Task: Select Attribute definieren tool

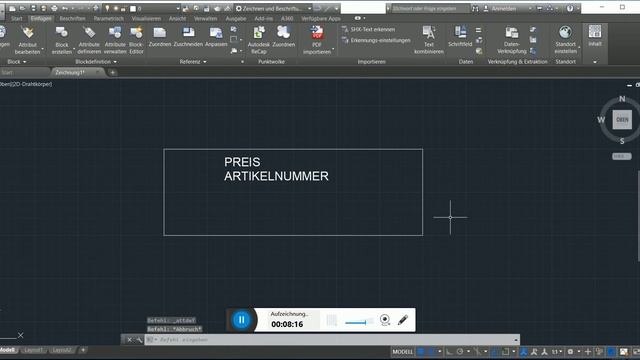Action: [89, 40]
